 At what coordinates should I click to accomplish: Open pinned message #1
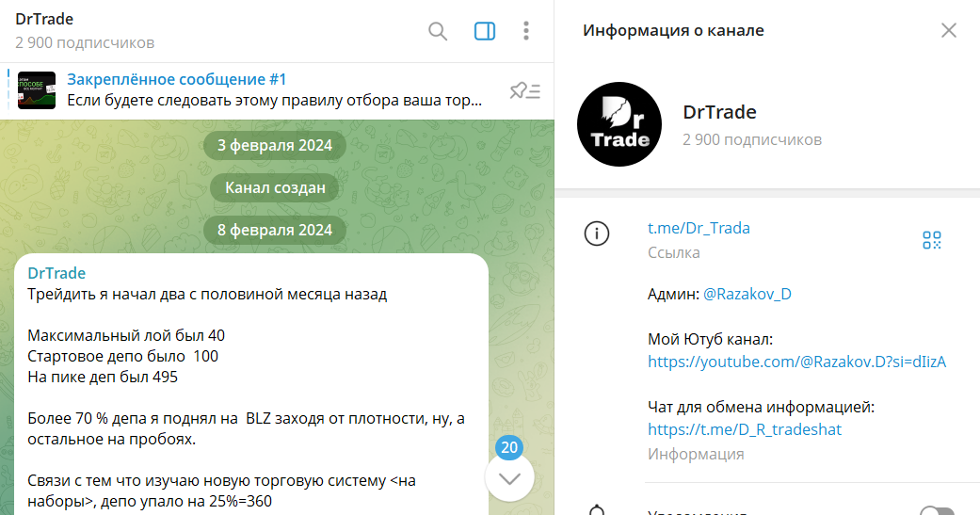(x=273, y=89)
